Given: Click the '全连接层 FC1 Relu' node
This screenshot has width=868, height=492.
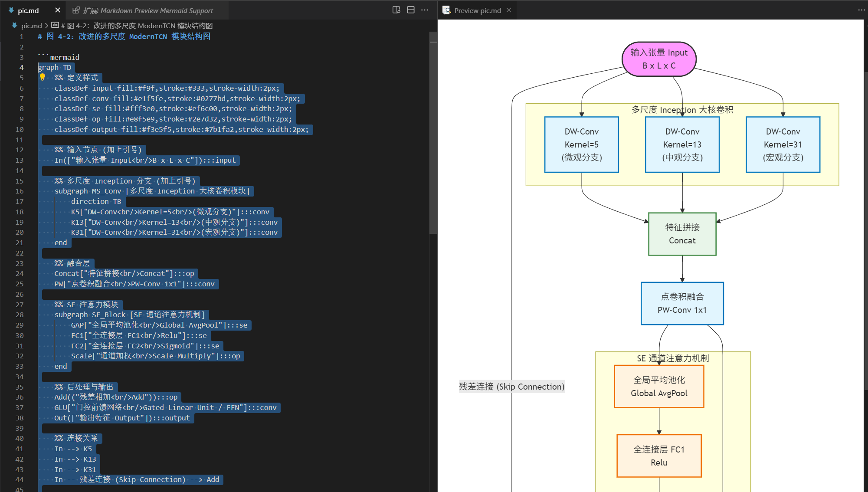Looking at the screenshot, I should point(659,456).
